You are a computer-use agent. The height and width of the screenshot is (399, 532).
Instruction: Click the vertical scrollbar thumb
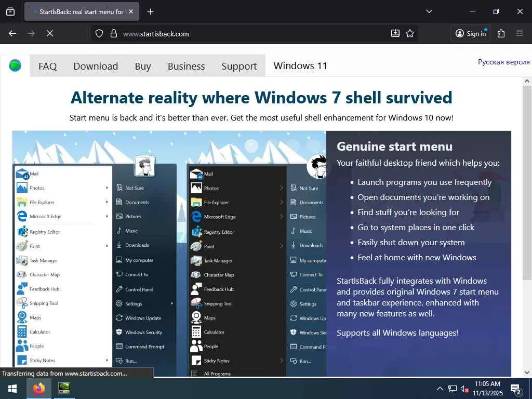point(527,182)
